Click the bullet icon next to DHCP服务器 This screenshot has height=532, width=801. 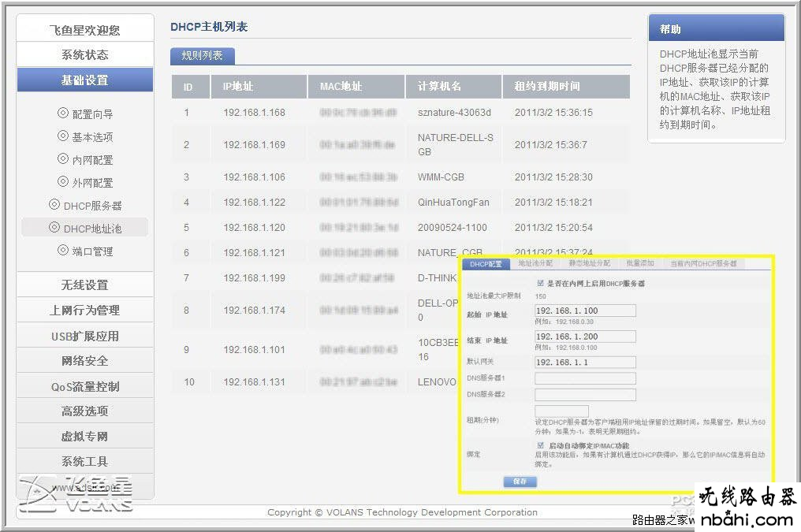coord(54,204)
